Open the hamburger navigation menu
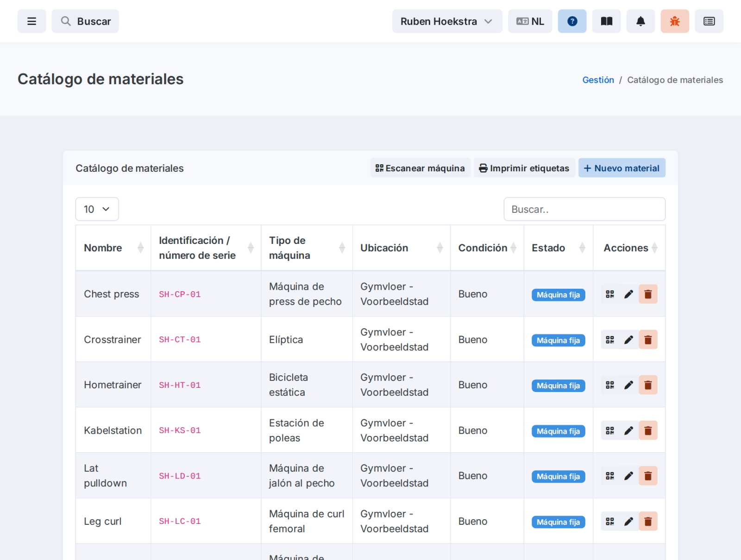 tap(31, 21)
